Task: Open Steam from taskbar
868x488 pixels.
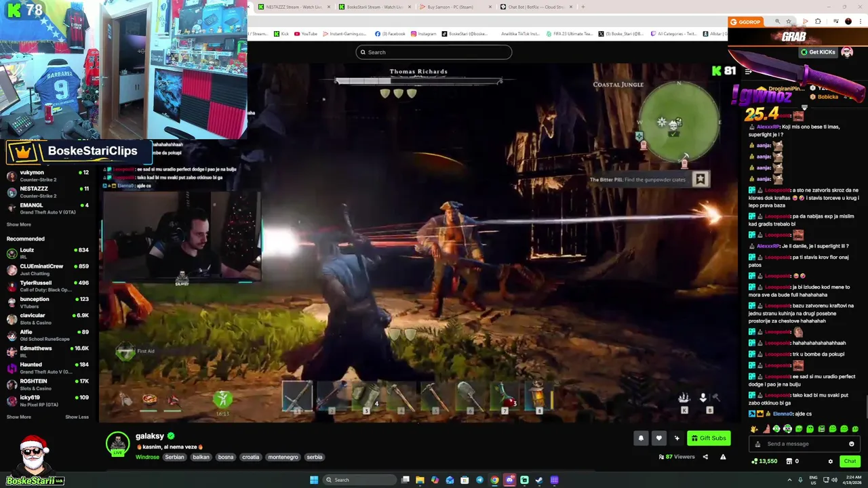Action: pyautogui.click(x=539, y=480)
